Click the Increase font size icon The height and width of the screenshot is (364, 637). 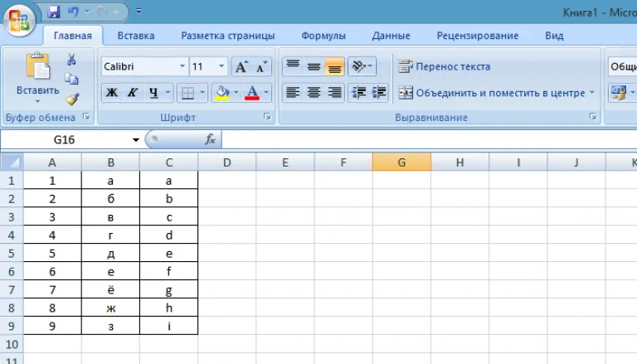[x=241, y=67]
